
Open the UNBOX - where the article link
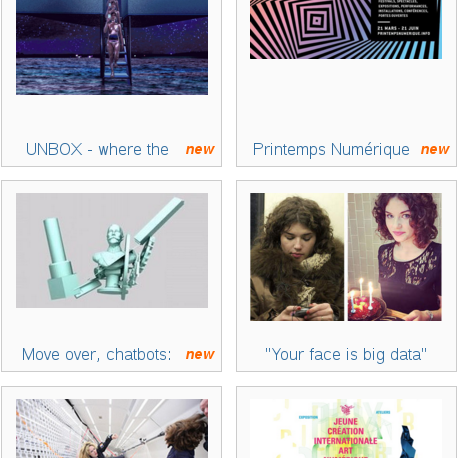pyautogui.click(x=97, y=149)
